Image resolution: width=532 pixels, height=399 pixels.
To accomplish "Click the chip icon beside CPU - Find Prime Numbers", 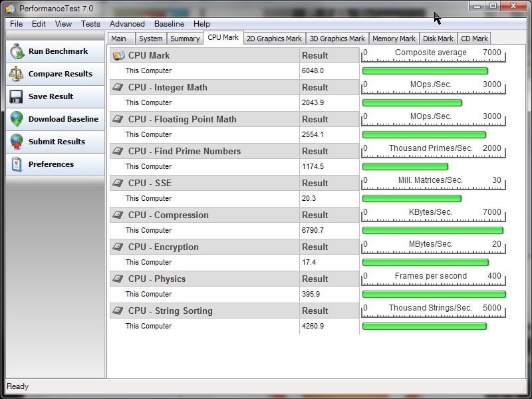I will (x=118, y=151).
